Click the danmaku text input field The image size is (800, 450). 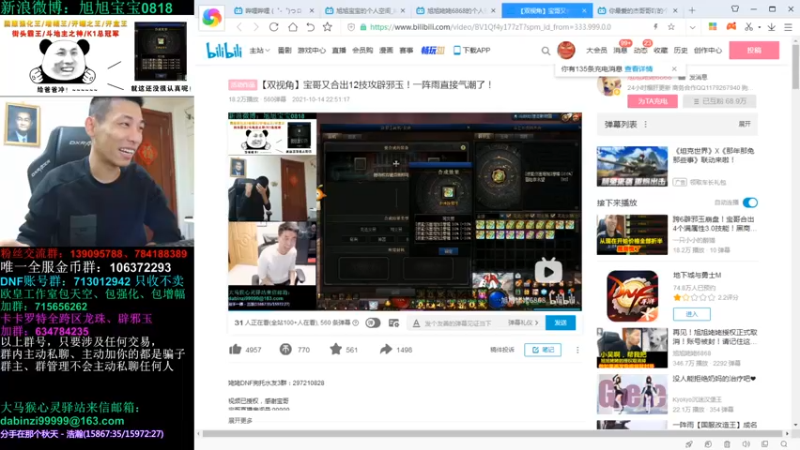click(x=459, y=323)
